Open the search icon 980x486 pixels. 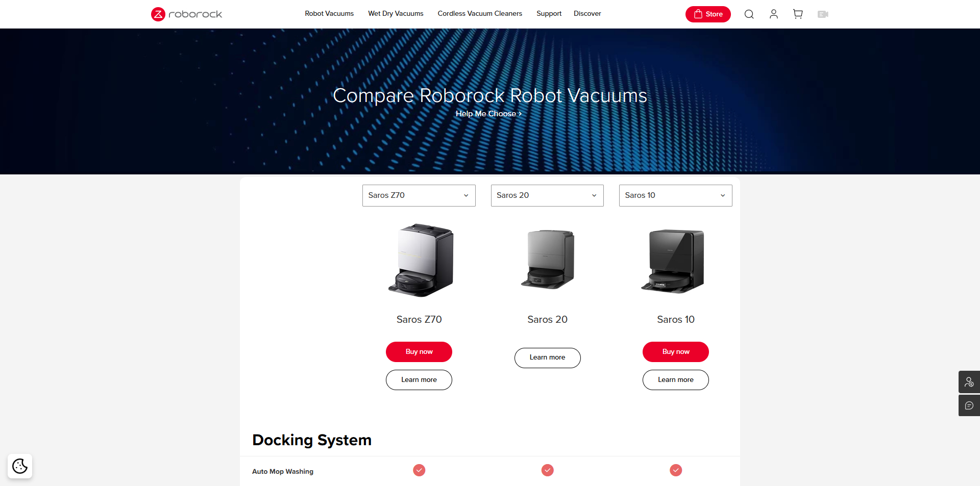pyautogui.click(x=749, y=14)
